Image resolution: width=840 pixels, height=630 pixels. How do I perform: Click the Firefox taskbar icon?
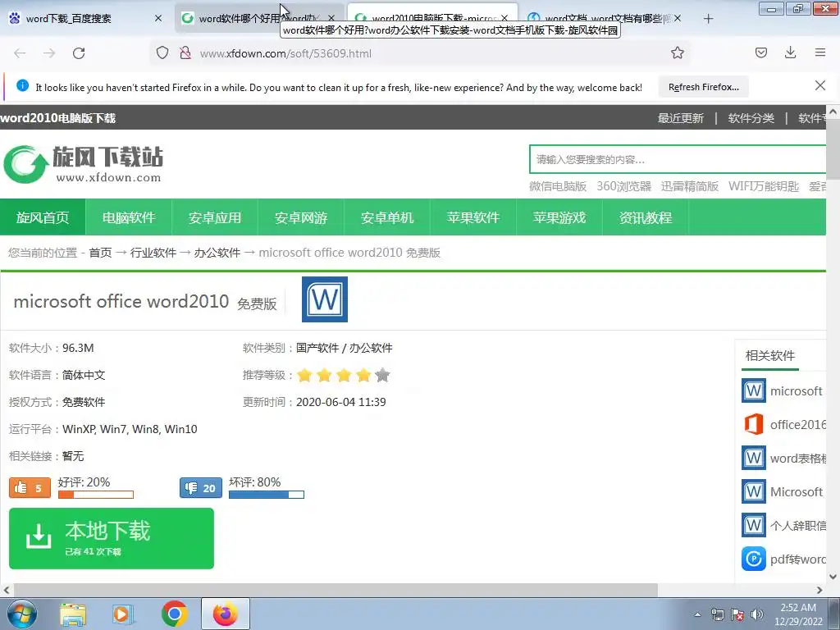pyautogui.click(x=226, y=614)
